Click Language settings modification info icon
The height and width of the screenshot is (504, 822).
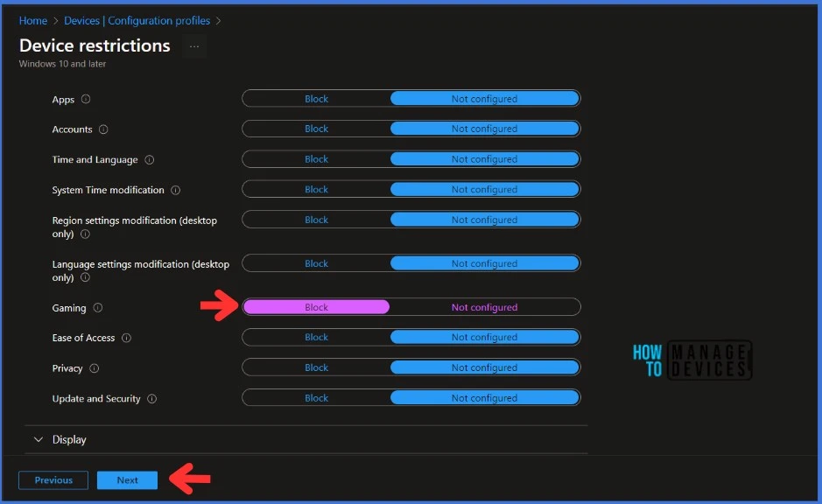coord(85,277)
